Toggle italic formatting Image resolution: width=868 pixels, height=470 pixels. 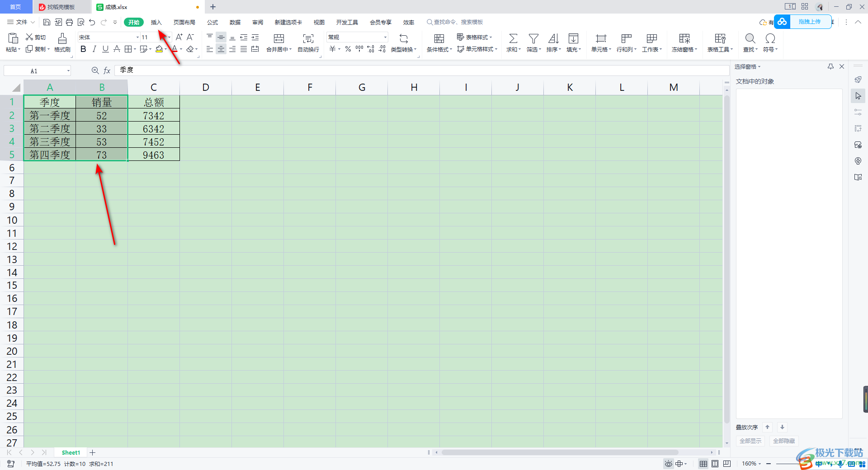point(94,49)
